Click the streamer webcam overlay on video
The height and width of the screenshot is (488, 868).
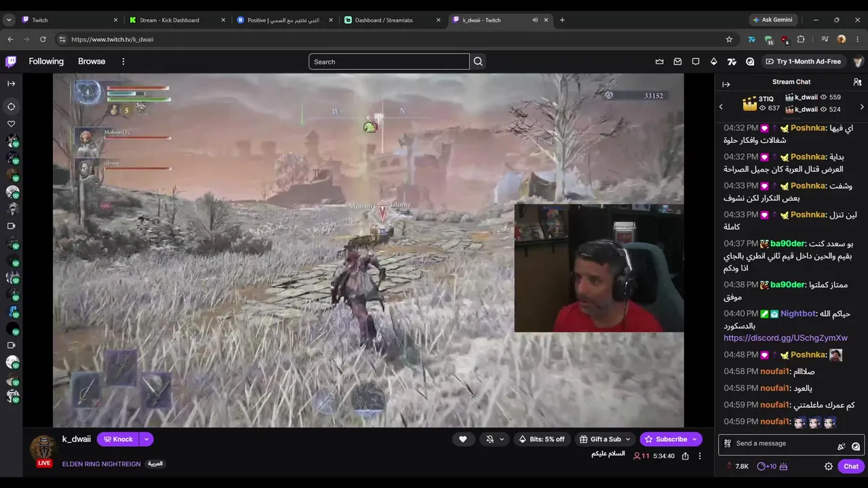pos(599,268)
